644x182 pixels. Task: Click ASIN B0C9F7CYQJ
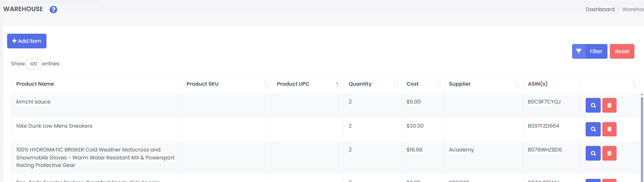544,102
